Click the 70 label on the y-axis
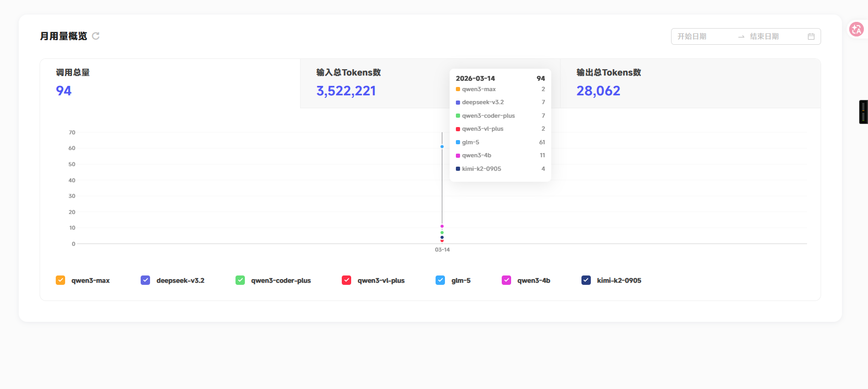This screenshot has height=389, width=868. click(72, 133)
